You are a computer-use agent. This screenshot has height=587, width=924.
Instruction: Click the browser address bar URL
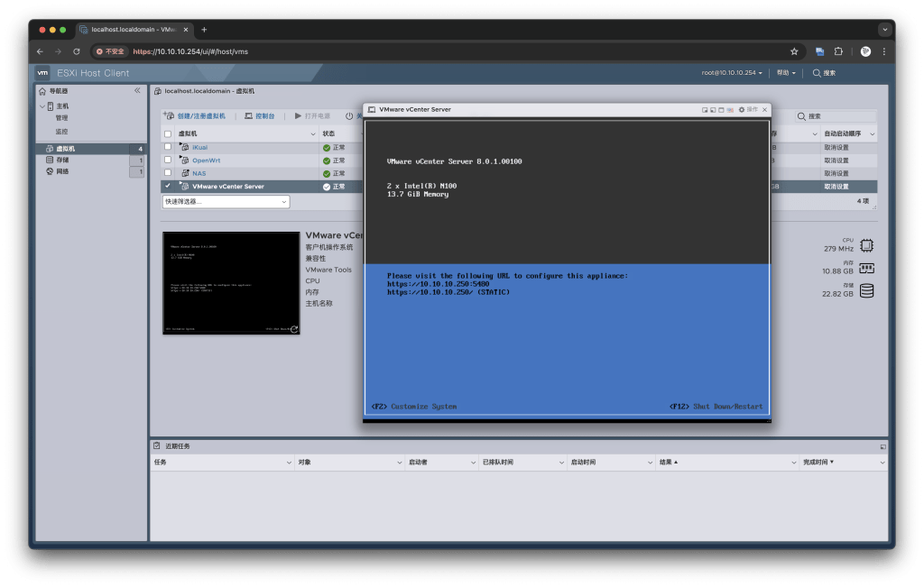(190, 51)
